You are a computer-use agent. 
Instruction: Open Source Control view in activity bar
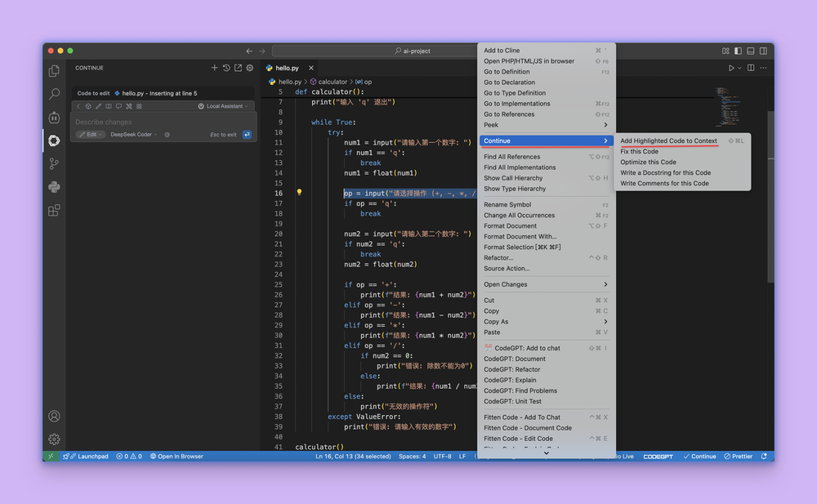point(54,163)
